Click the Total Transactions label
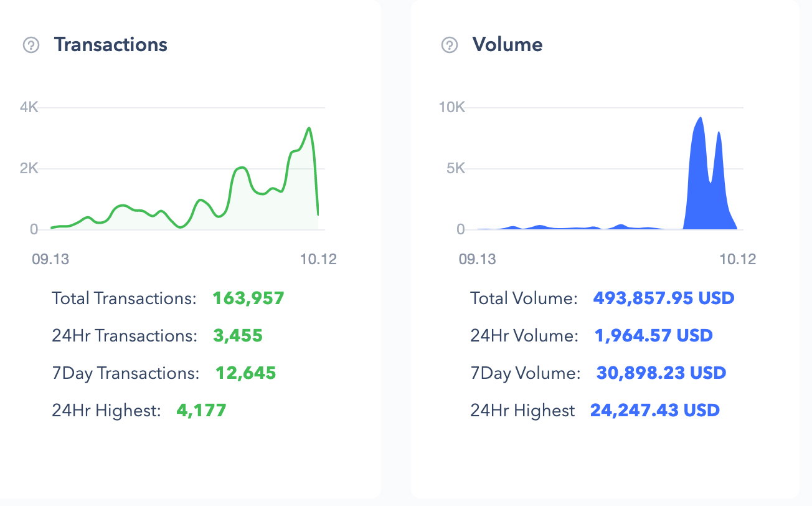This screenshot has height=506, width=812. (x=125, y=298)
